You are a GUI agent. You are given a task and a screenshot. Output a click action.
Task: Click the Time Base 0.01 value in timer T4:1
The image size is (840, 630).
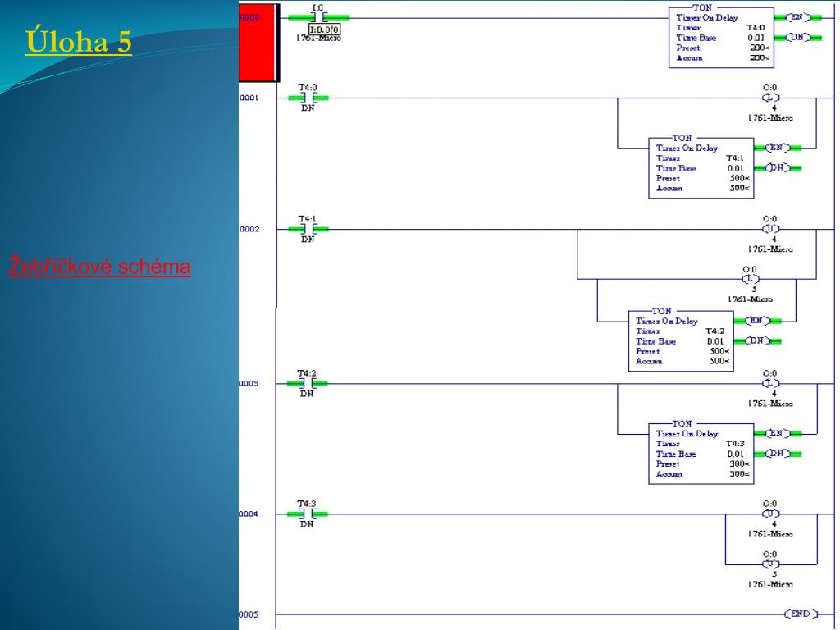pos(736,168)
